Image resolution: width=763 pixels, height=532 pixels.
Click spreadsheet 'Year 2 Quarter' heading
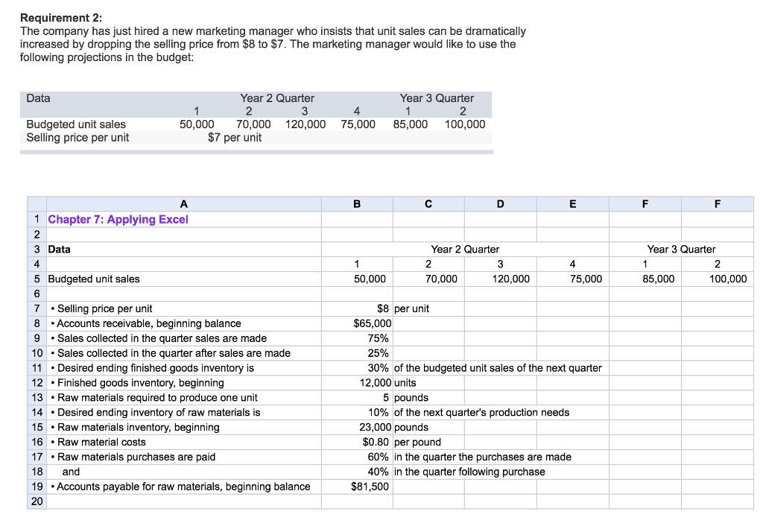(465, 249)
